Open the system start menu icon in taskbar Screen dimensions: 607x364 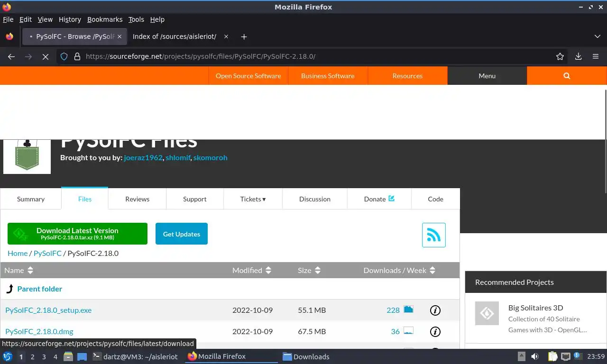[x=8, y=356]
